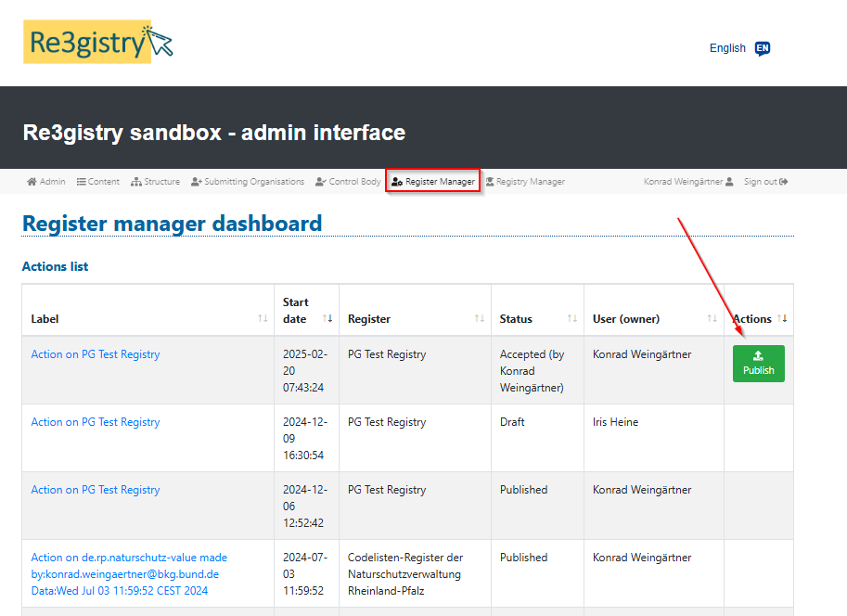The image size is (847, 616).
Task: Sort the table by Label column
Action: pos(262,319)
